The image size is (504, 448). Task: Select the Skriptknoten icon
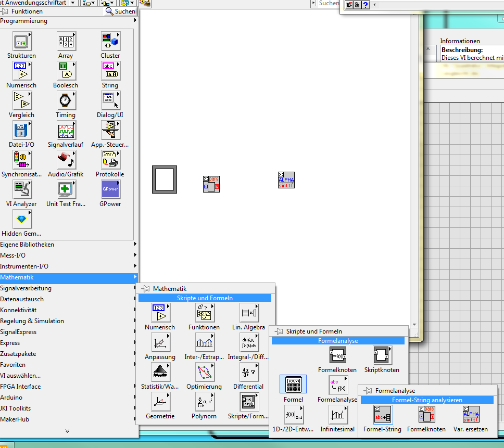[x=382, y=356]
